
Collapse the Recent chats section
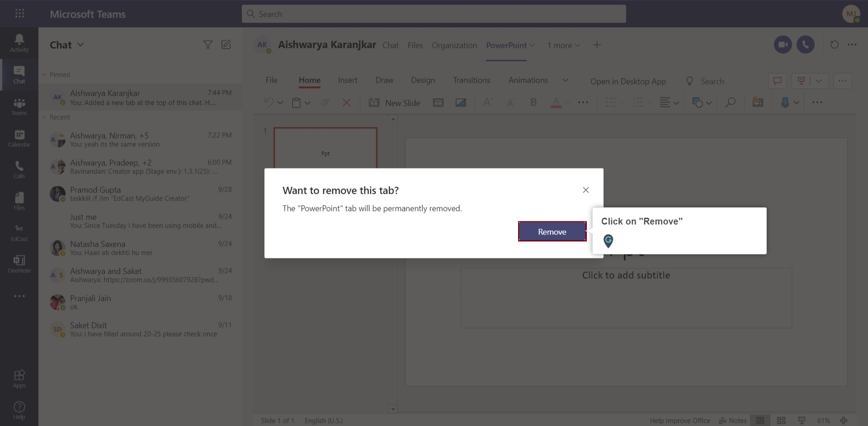44,117
